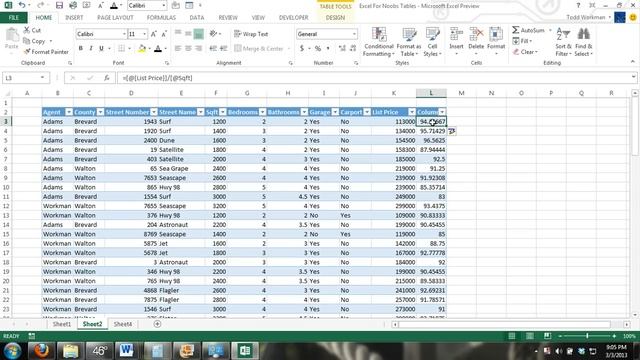Click the Fill Color paint bucket
The image size is (640, 360).
[x=142, y=49]
